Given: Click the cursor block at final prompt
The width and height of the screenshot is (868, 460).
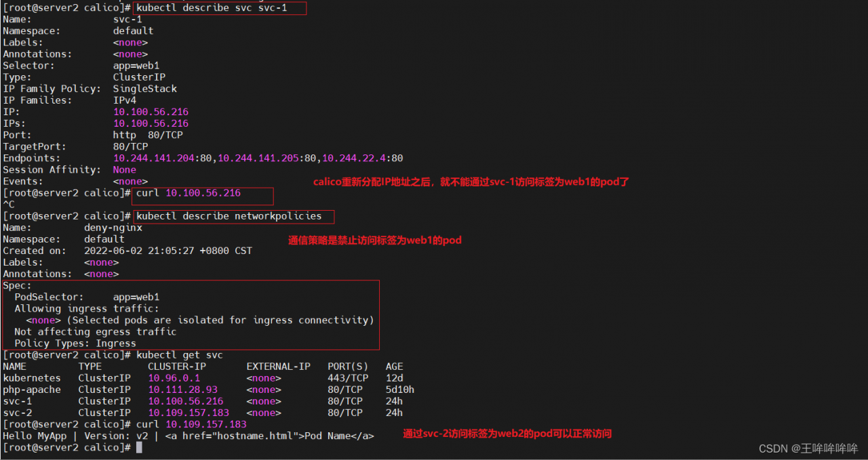Looking at the screenshot, I should (139, 447).
